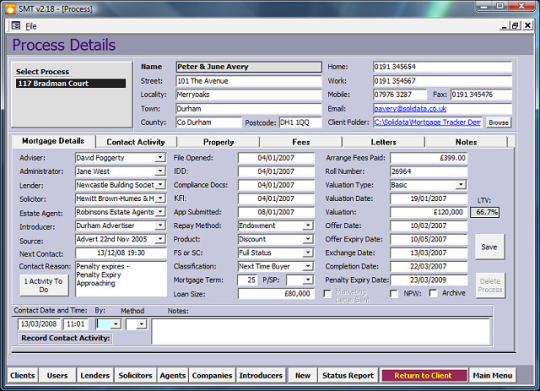Expand the contact Method dropdown
This screenshot has width=540, height=391.
(x=141, y=324)
